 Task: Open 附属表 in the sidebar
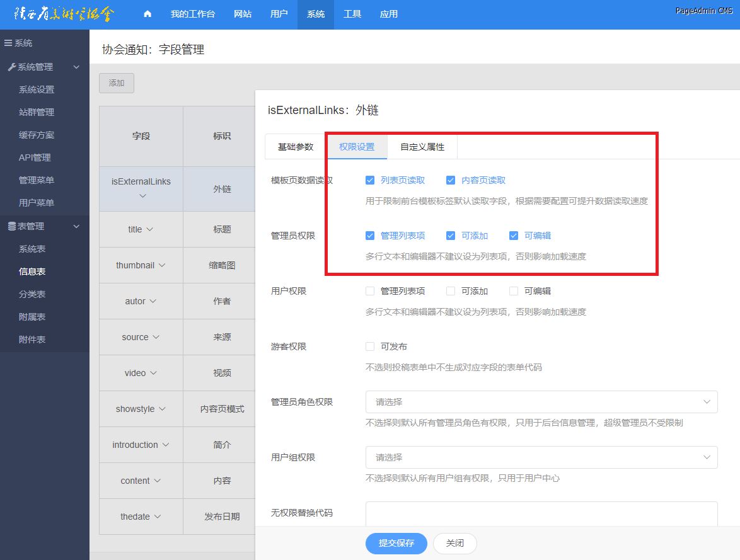coord(32,317)
